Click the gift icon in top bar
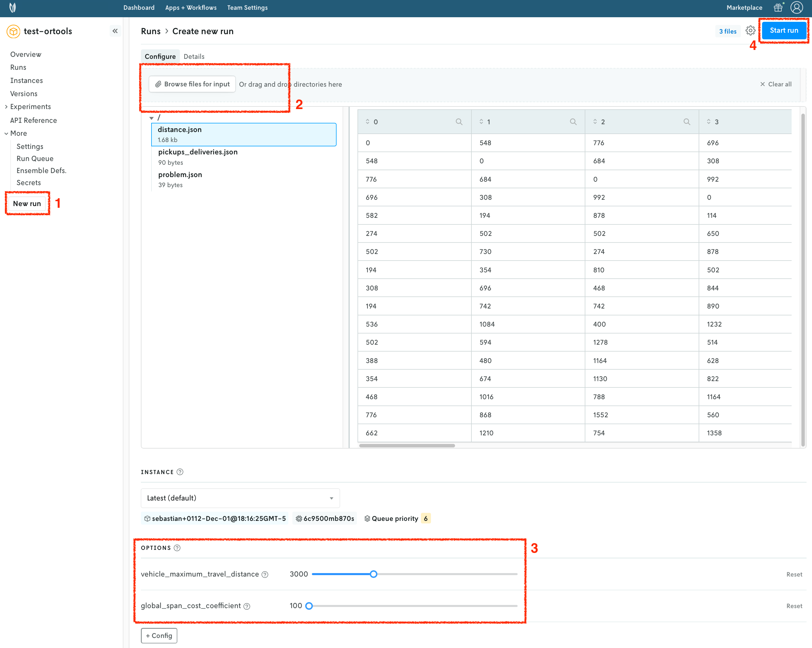This screenshot has width=812, height=648. 778,7
